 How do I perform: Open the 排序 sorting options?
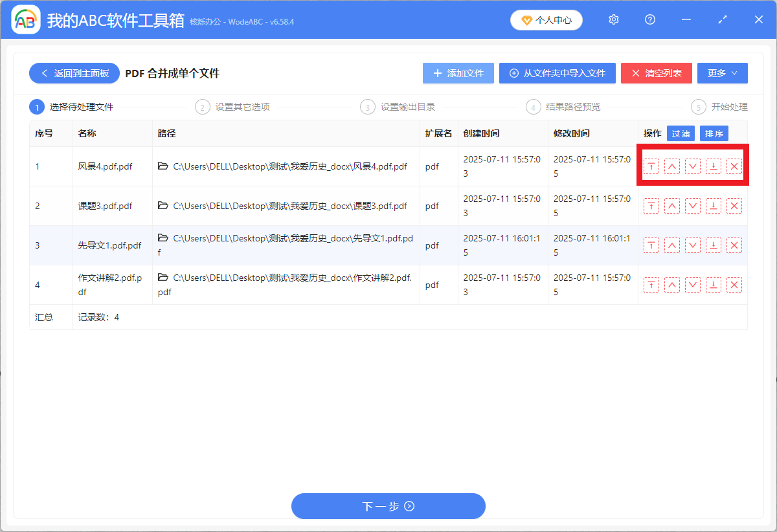(x=714, y=133)
